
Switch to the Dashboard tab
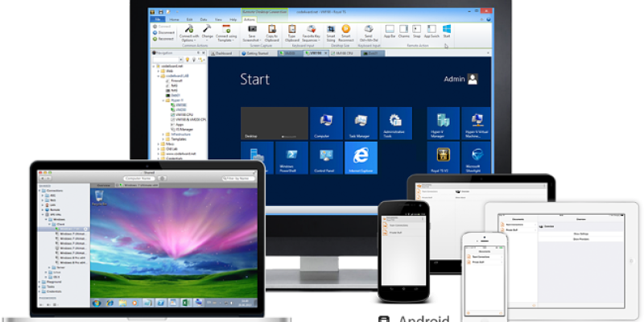point(223,53)
